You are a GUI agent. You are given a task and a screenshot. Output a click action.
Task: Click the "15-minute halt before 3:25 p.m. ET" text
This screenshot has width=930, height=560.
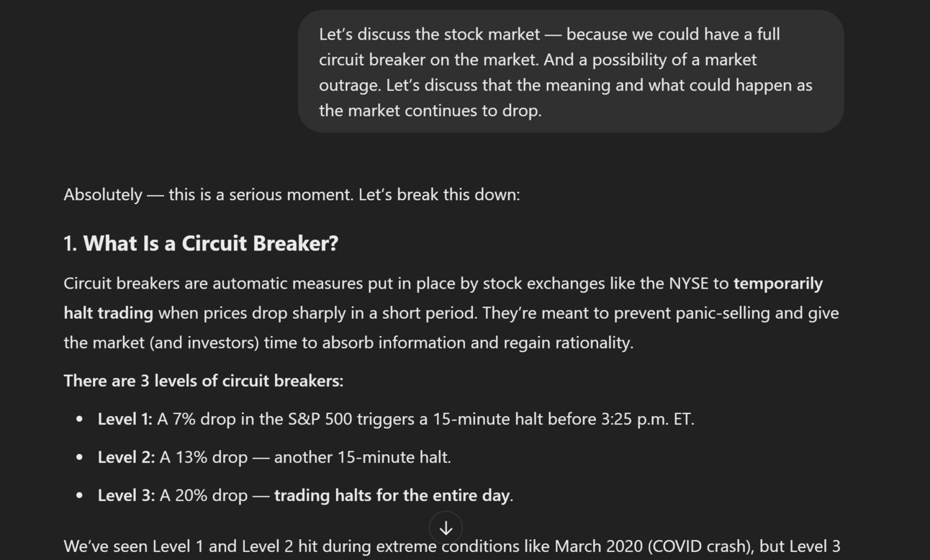click(562, 419)
